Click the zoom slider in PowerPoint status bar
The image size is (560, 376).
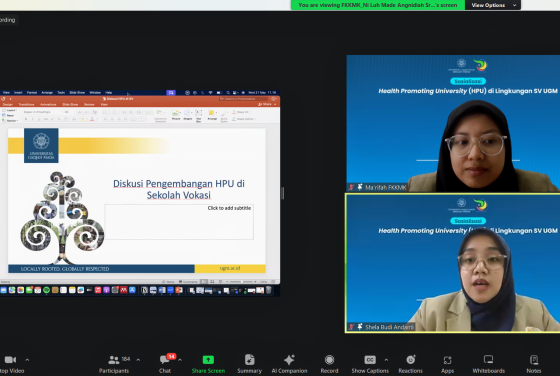[x=242, y=282]
